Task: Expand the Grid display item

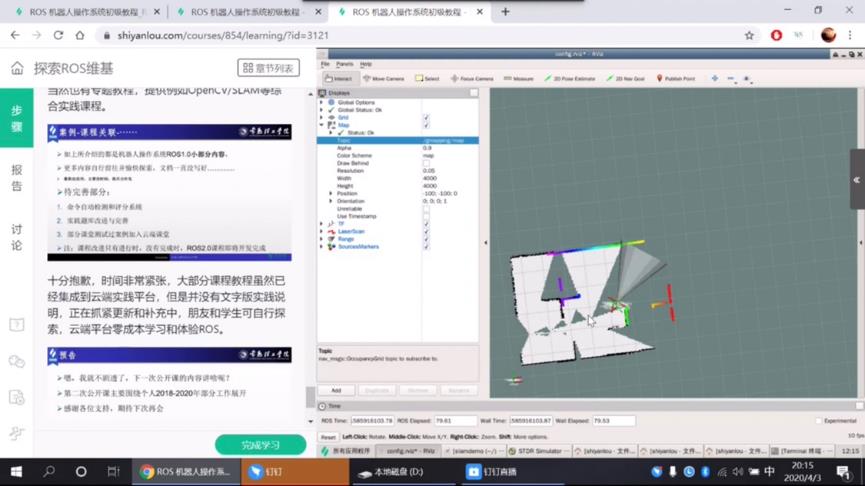Action: click(x=322, y=118)
